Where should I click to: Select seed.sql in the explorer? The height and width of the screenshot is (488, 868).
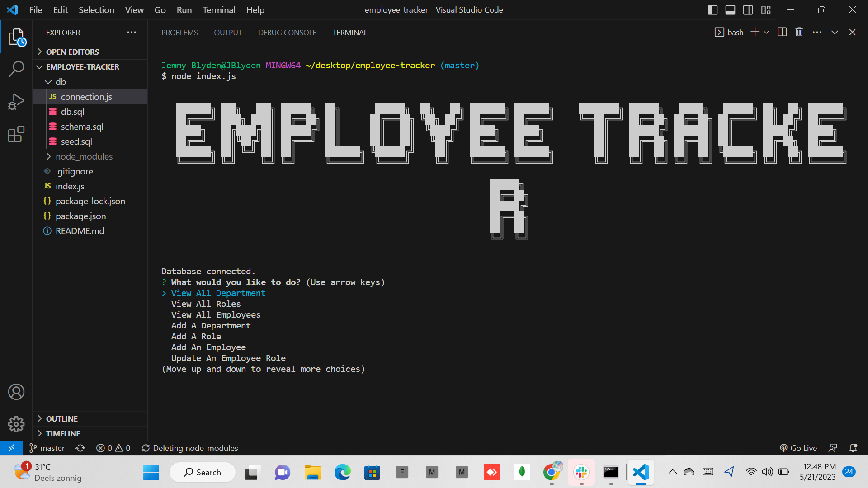[77, 141]
